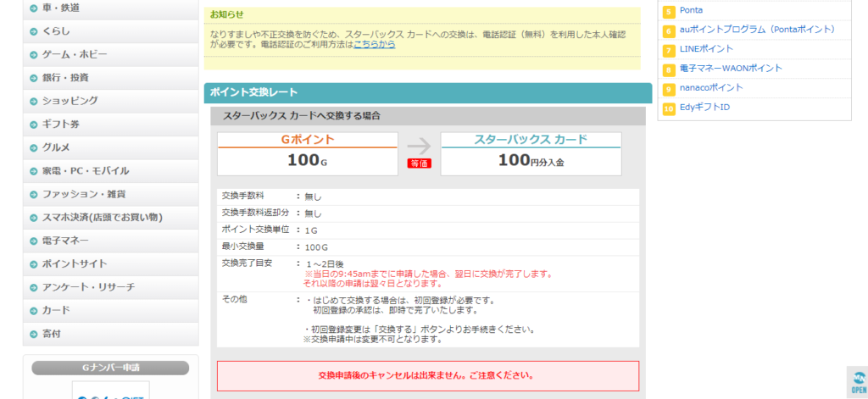The height and width of the screenshot is (399, 868).
Task: Go to 銀行・投資 category
Action: pyautogui.click(x=111, y=78)
